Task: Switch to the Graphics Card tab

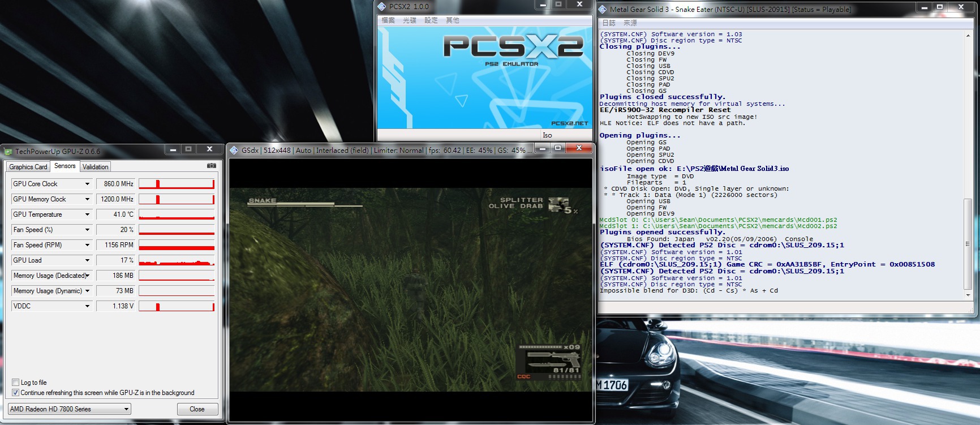Action: pos(28,167)
